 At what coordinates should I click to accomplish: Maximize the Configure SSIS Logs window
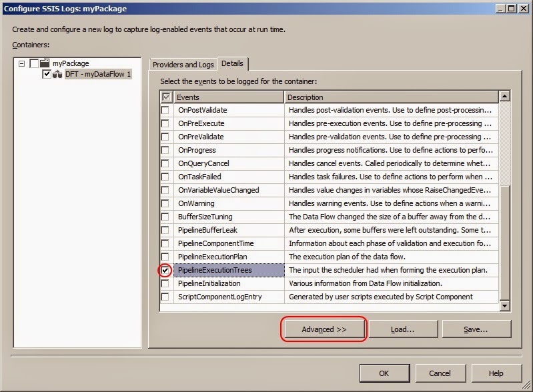click(x=512, y=8)
